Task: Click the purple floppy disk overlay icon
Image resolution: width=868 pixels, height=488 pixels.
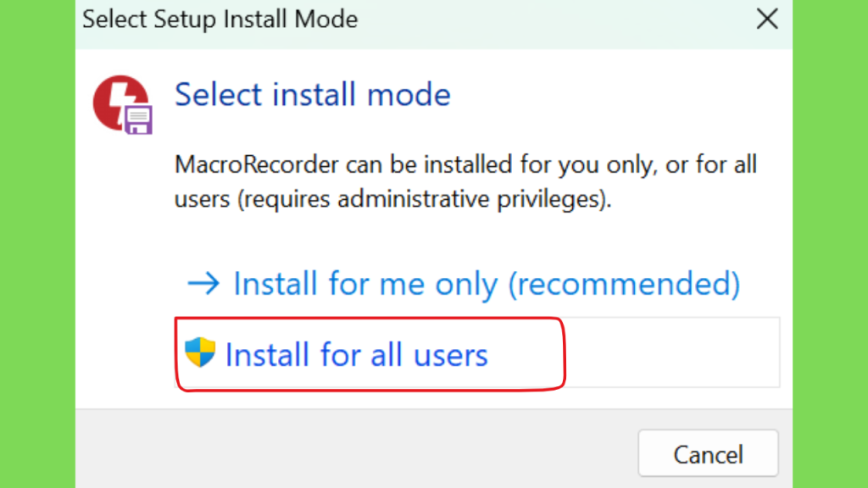Action: (x=138, y=119)
